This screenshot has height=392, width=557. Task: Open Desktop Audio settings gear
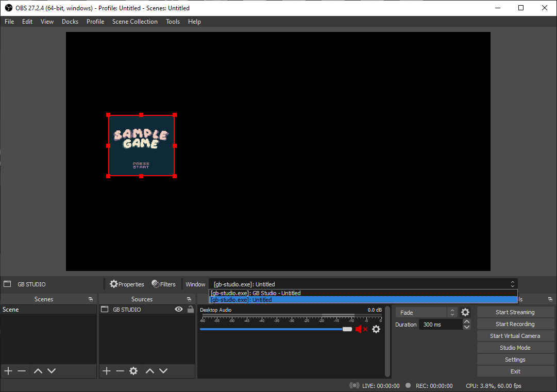[x=376, y=329]
